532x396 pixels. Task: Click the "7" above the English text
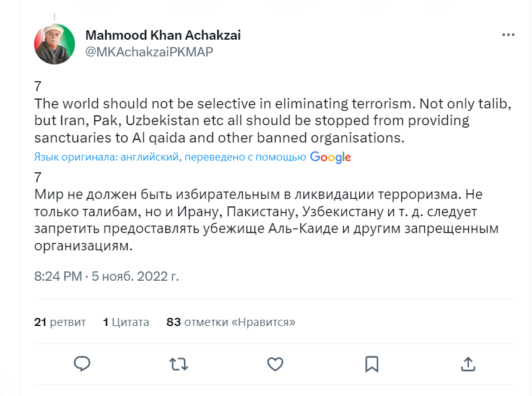tap(38, 87)
